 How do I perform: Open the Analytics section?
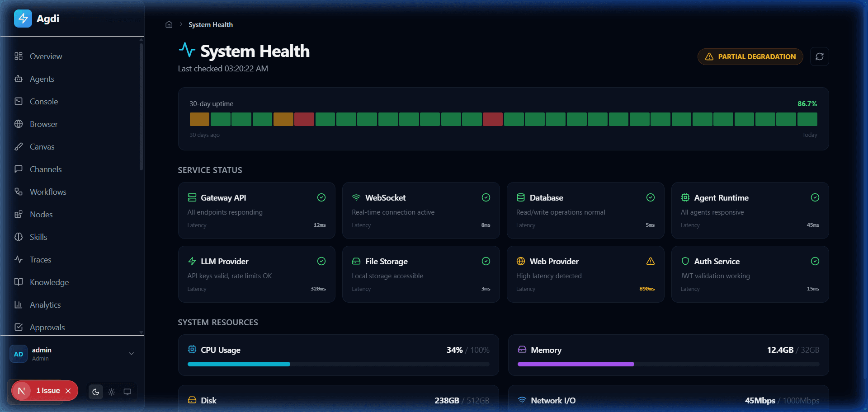[x=45, y=304]
